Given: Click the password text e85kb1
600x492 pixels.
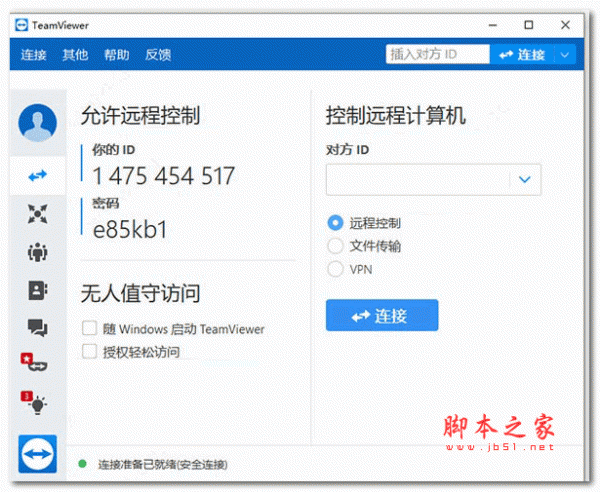Looking at the screenshot, I should pyautogui.click(x=130, y=230).
